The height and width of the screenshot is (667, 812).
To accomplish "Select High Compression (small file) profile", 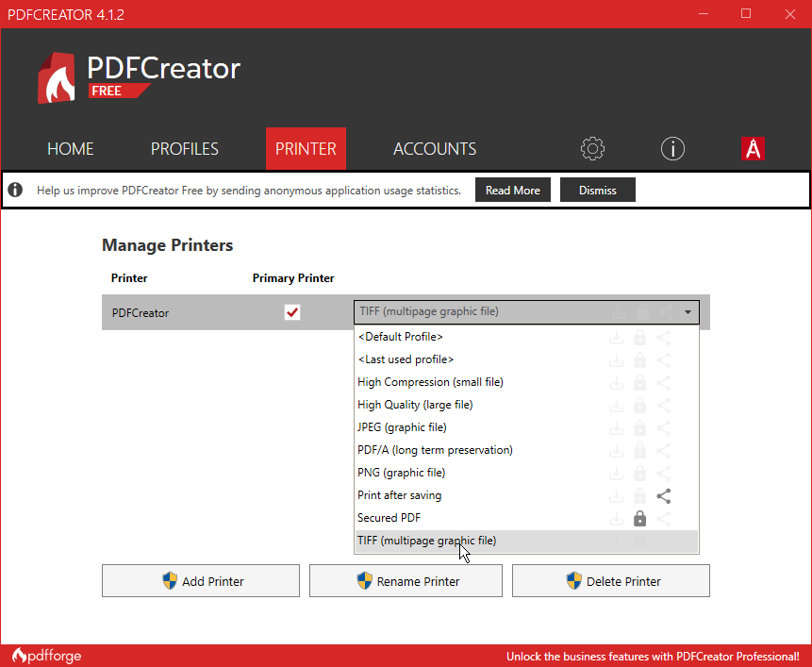I will point(430,382).
